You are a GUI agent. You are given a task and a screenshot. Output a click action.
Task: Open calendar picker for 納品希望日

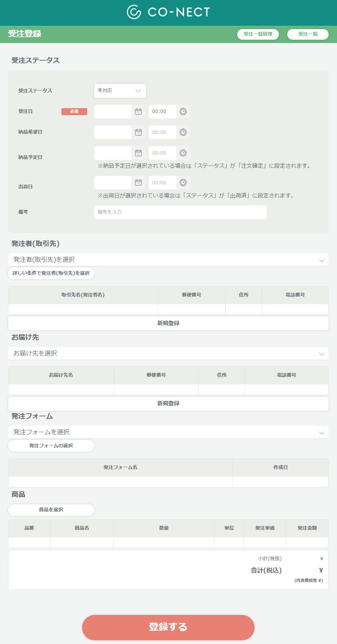[x=138, y=132]
